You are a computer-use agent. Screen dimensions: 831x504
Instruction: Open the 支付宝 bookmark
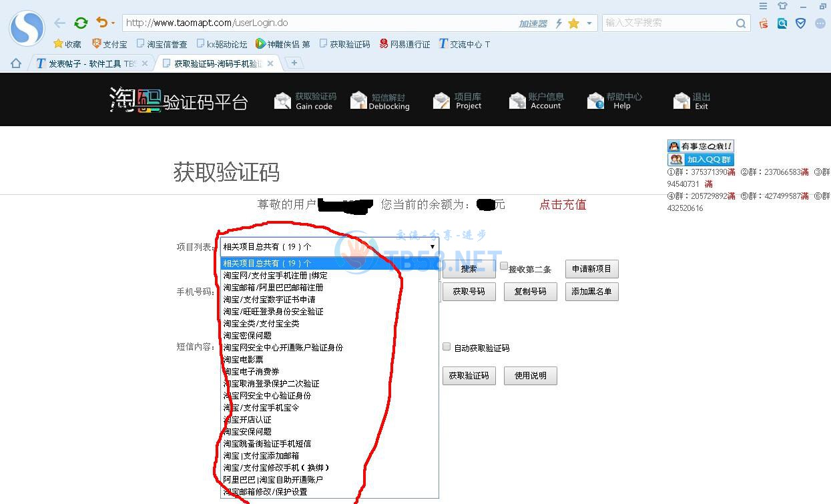pyautogui.click(x=109, y=44)
